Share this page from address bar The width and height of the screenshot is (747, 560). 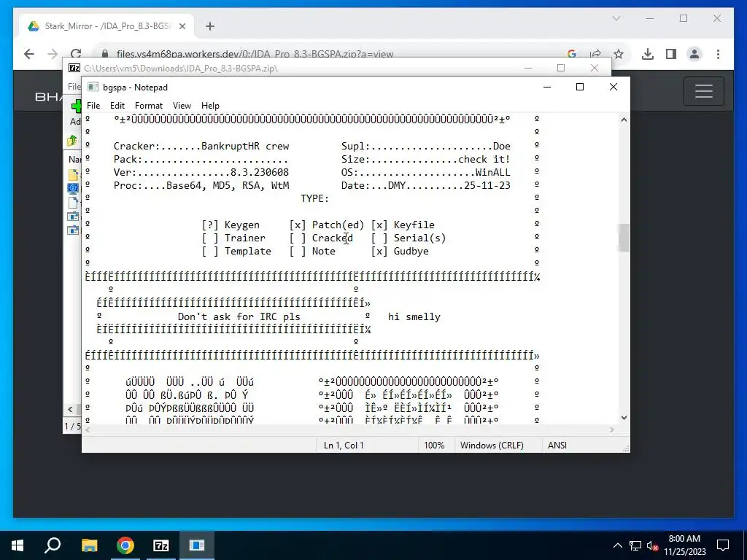tap(595, 54)
